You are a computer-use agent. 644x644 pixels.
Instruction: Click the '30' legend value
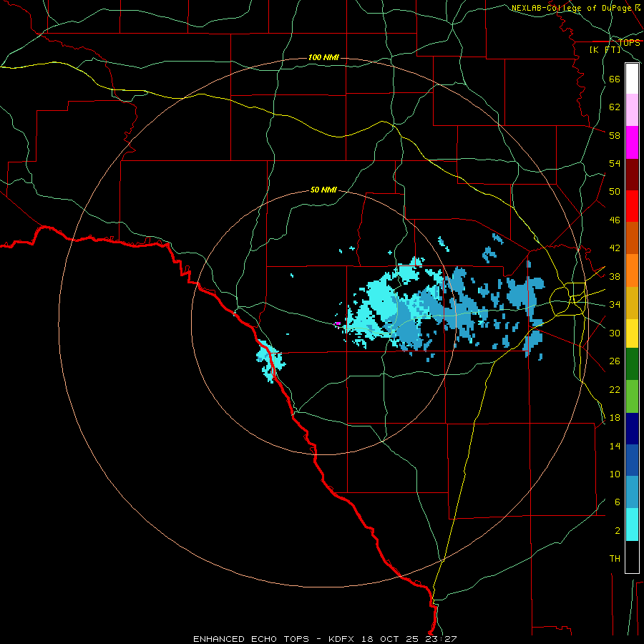click(615, 333)
